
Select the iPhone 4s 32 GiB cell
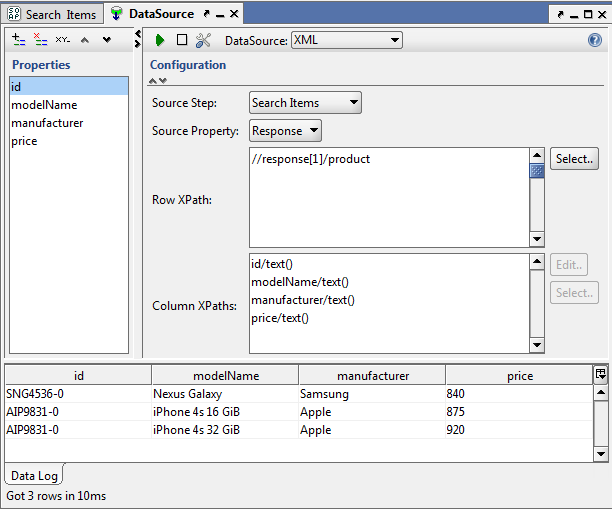tap(226, 430)
